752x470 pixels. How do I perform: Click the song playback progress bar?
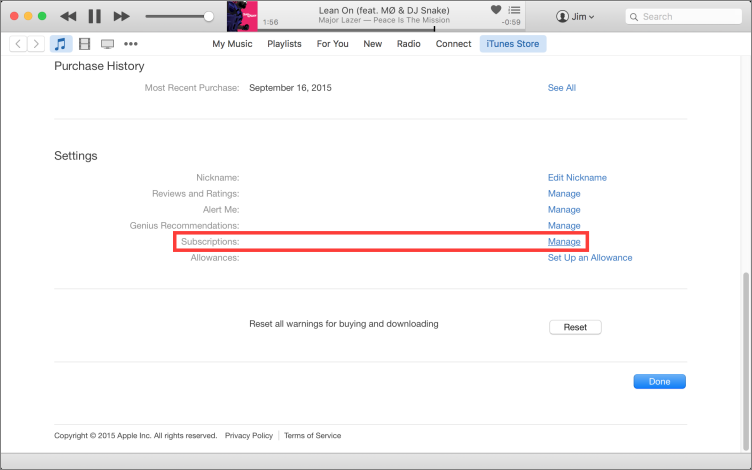(391, 30)
